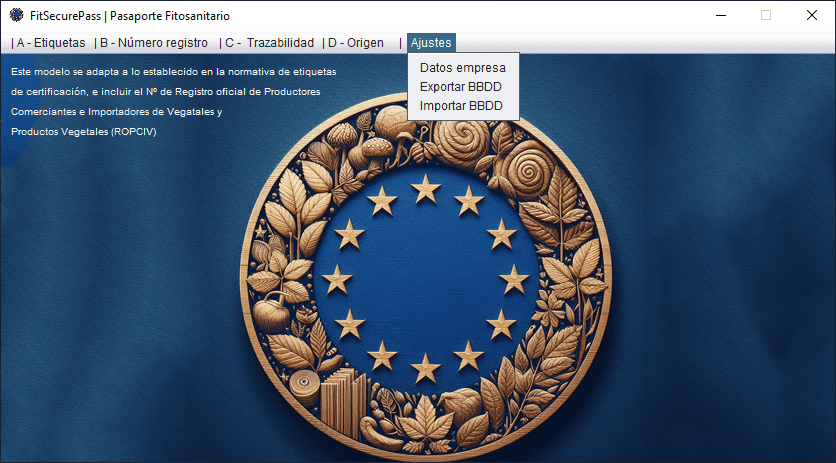Click the FitSecurePass app icon in title bar
Screen dimensions: 836x463
point(16,15)
